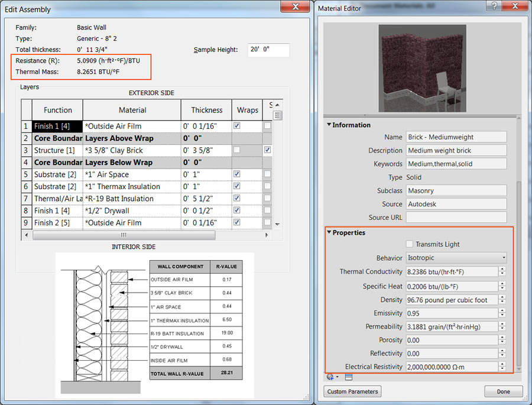Viewport: 532px width, 405px height.
Task: Decrease Electrical Resistivity with down spinner arrow
Action: coord(502,370)
